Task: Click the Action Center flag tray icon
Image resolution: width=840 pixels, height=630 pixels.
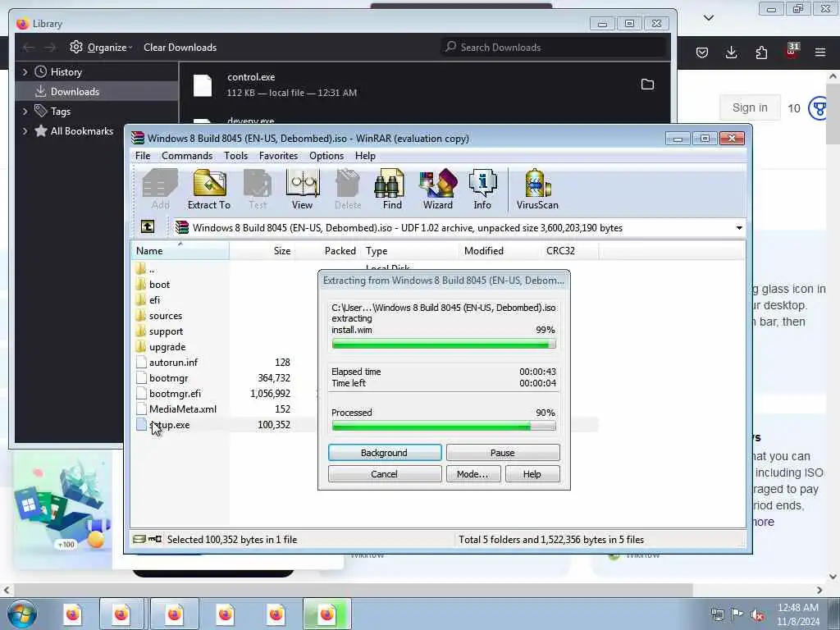Action: (737, 614)
